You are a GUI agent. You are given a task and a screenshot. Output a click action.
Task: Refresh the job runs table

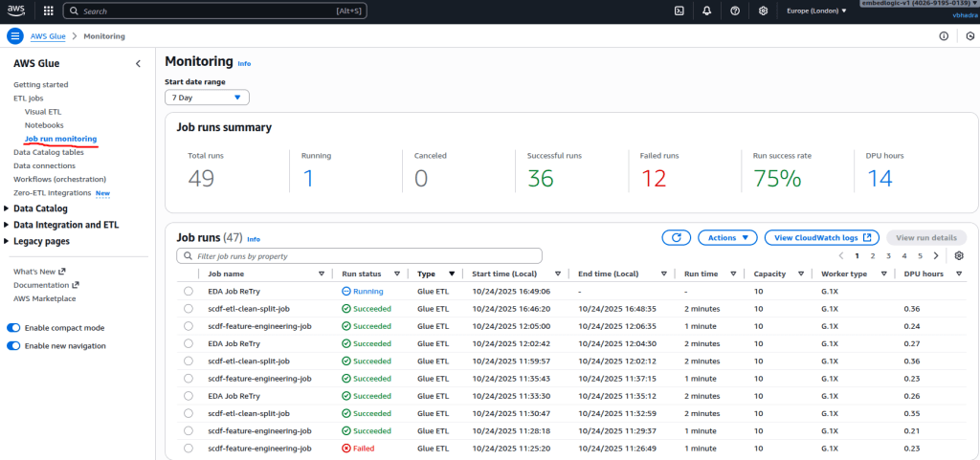[x=676, y=237]
